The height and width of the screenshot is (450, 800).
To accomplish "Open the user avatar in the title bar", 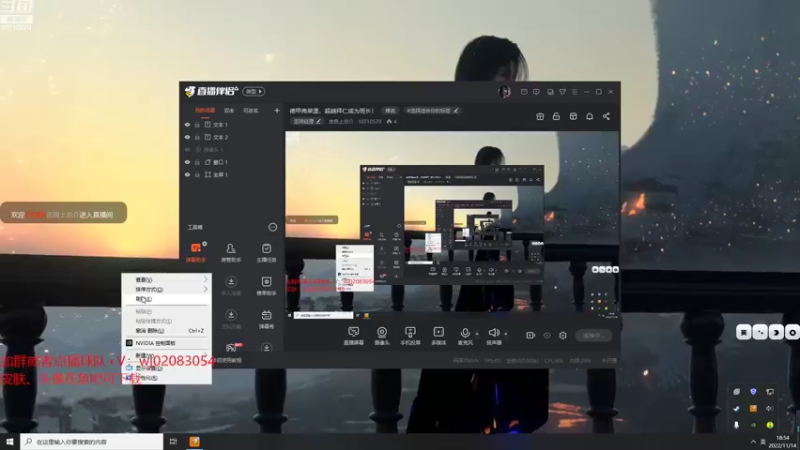I will coord(505,92).
